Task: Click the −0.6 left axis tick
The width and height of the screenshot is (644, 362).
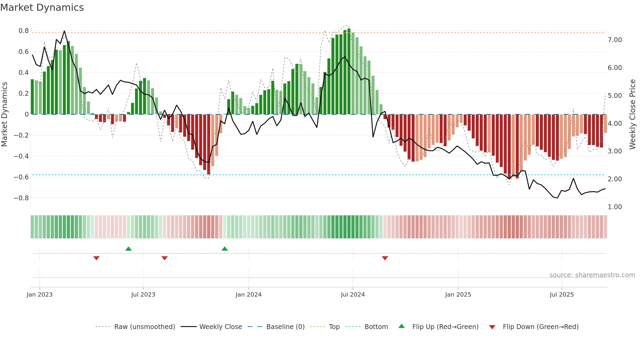Action: [21, 177]
